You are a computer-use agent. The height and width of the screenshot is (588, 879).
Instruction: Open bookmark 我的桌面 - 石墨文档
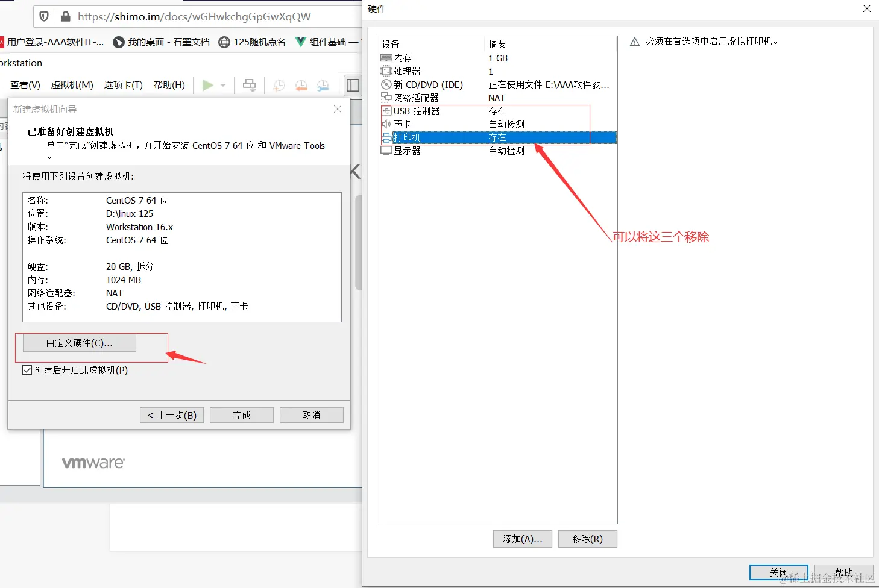tap(162, 42)
